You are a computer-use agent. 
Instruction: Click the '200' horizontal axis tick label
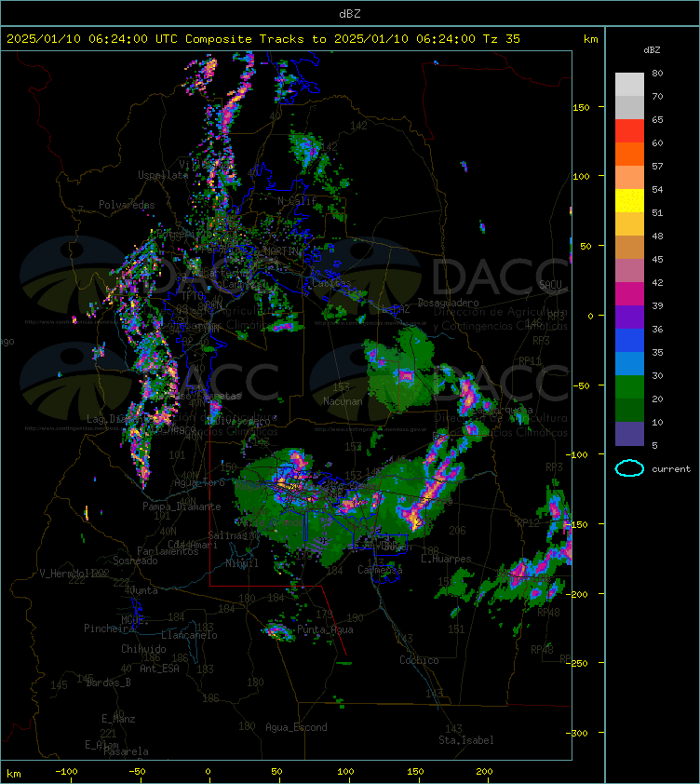click(x=484, y=772)
